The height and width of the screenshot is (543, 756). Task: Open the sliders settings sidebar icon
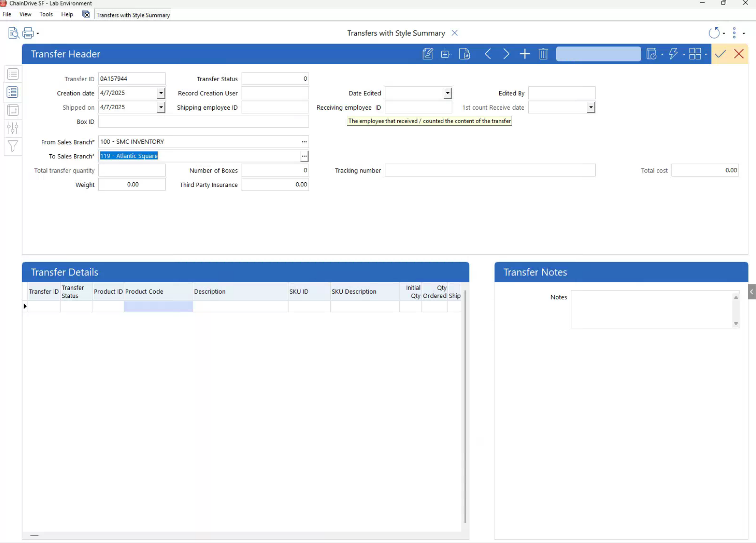(13, 128)
